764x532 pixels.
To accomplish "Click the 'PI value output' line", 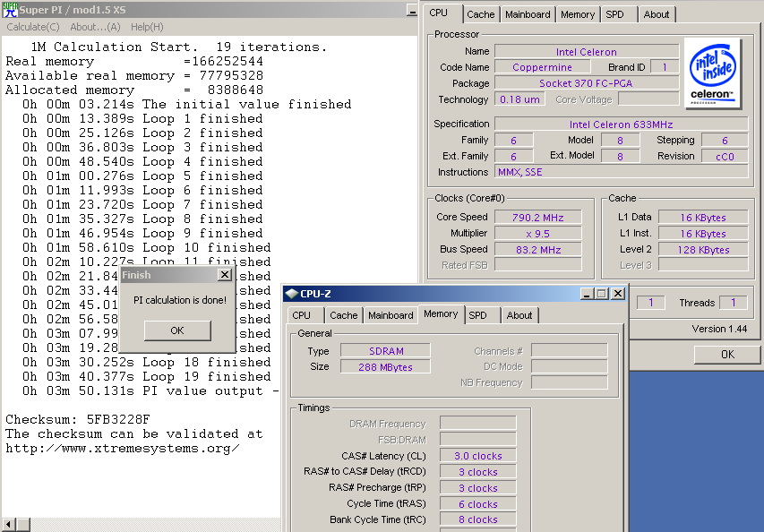I will (151, 391).
